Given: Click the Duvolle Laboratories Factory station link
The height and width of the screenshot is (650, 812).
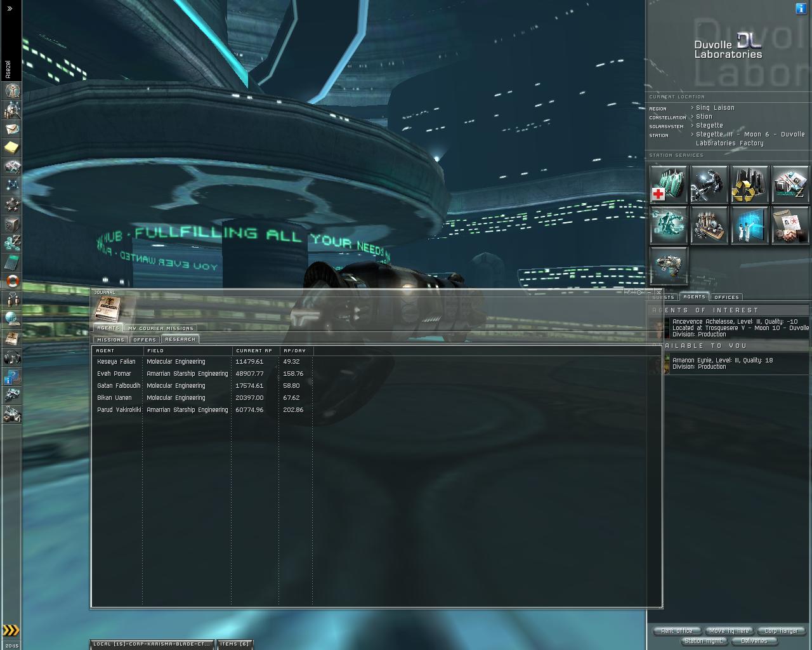Looking at the screenshot, I should (x=750, y=139).
